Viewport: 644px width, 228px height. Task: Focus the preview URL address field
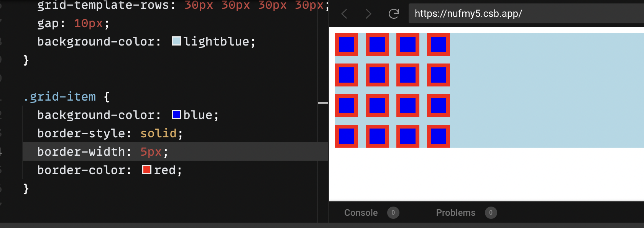pyautogui.click(x=526, y=14)
